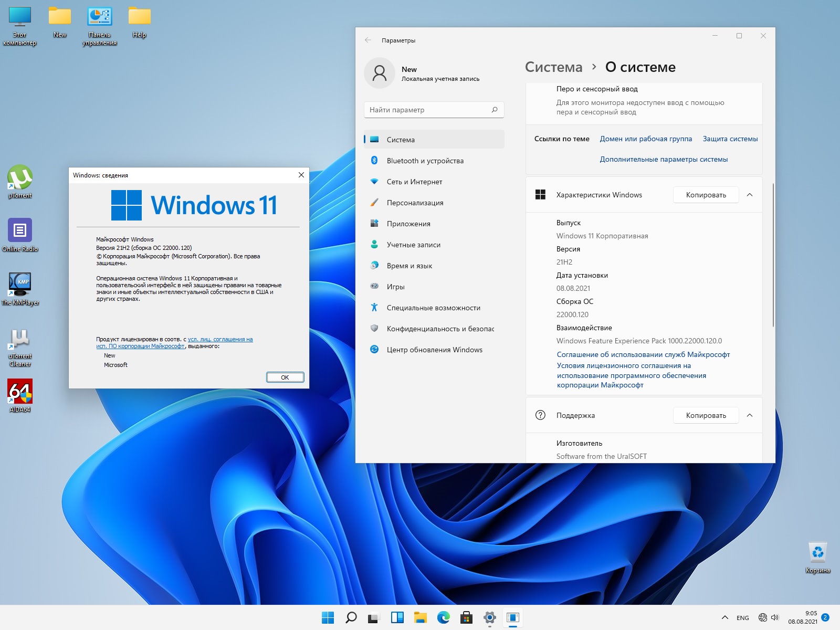Open the 'Этот компьютер' desktop icon

pyautogui.click(x=20, y=26)
